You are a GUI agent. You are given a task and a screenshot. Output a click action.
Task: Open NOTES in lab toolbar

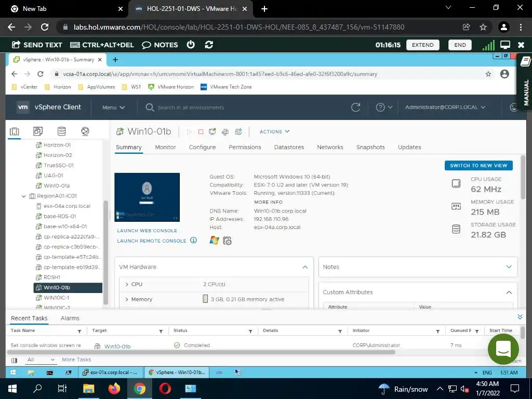(x=160, y=45)
